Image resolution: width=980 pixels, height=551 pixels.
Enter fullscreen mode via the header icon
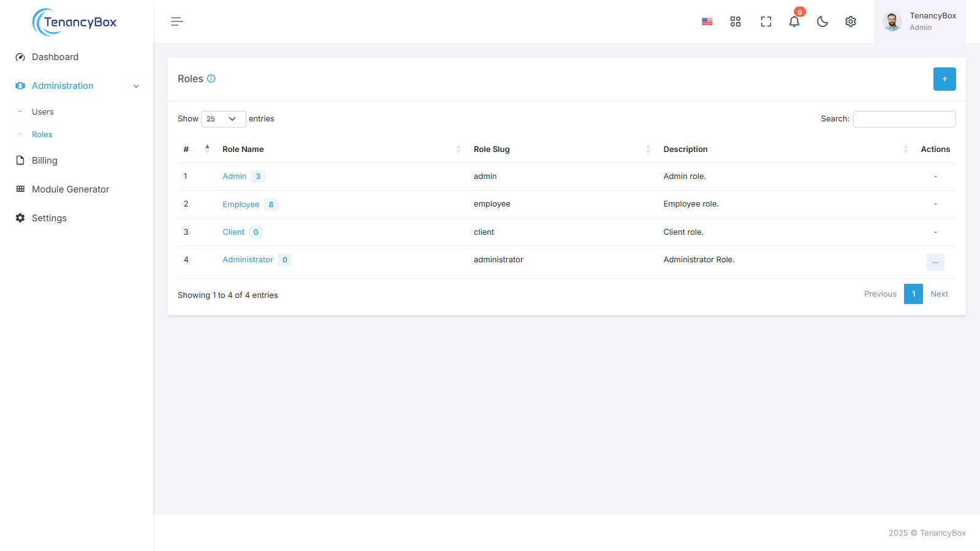point(765,21)
